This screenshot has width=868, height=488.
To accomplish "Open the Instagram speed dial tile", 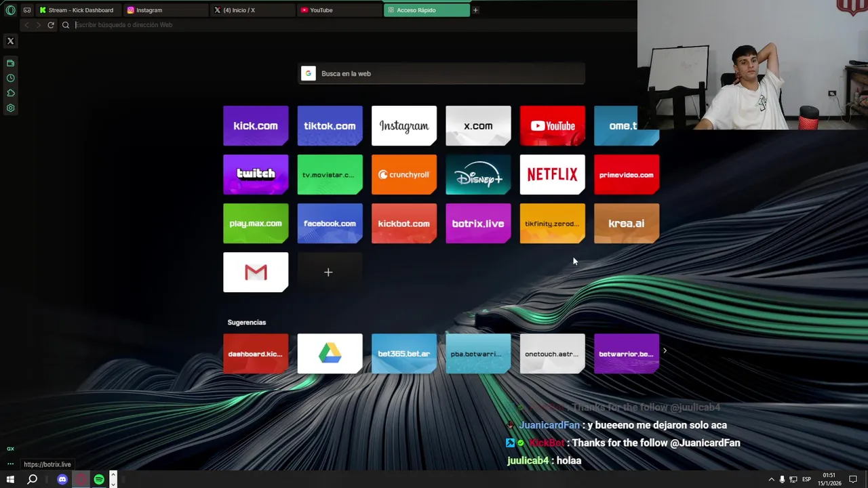I will tap(404, 126).
